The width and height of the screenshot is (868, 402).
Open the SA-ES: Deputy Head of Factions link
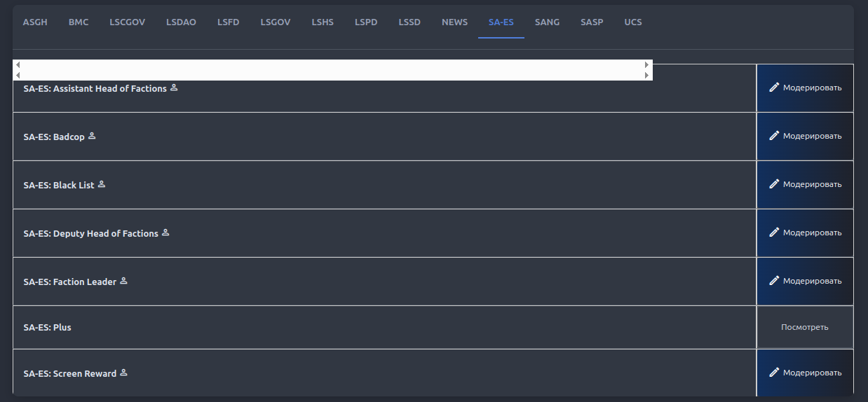click(x=91, y=233)
